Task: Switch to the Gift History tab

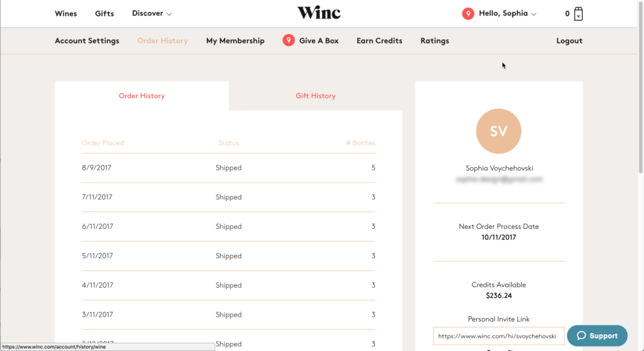Action: 315,96
